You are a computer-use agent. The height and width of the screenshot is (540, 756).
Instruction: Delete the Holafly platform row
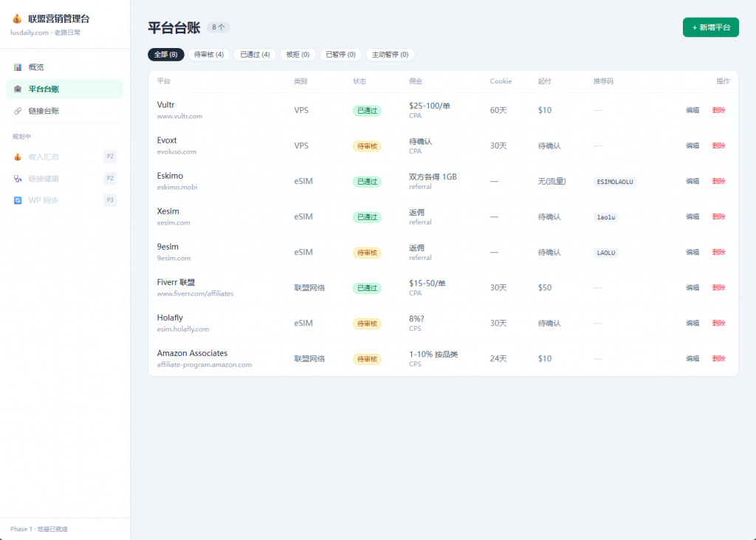pyautogui.click(x=718, y=323)
